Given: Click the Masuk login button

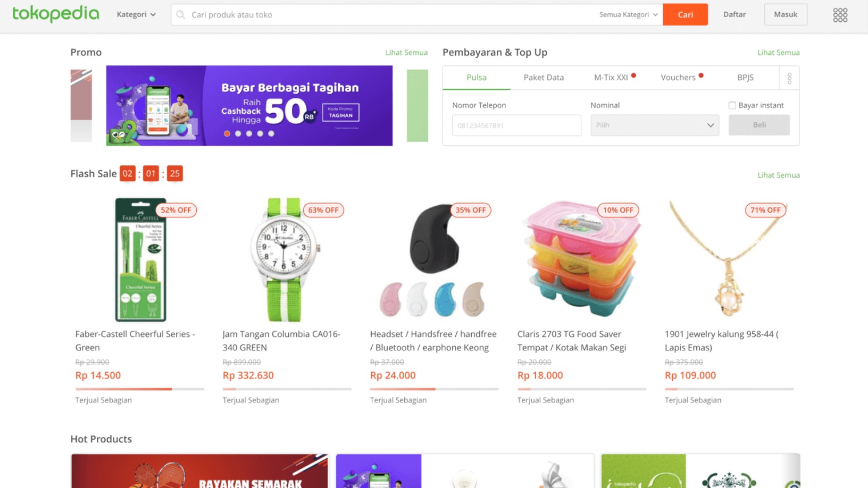Looking at the screenshot, I should (x=785, y=14).
